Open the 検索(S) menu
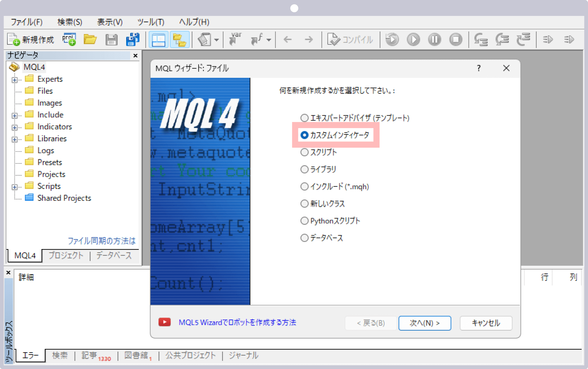588x369 pixels. pyautogui.click(x=70, y=22)
